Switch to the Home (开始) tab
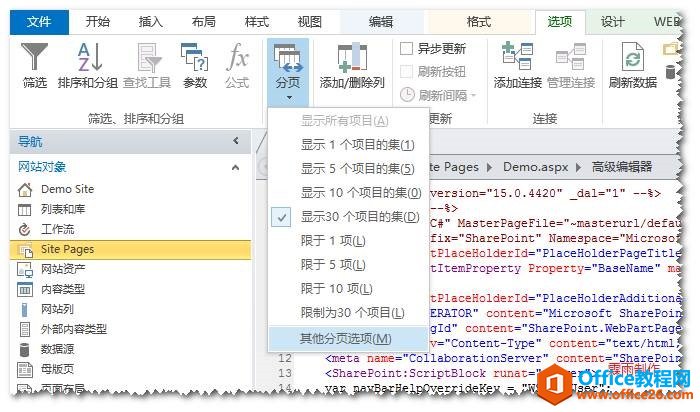700x412 pixels. pyautogui.click(x=97, y=22)
